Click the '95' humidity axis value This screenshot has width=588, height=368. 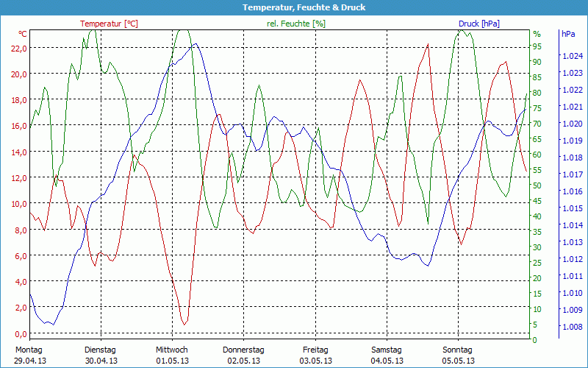click(x=537, y=46)
